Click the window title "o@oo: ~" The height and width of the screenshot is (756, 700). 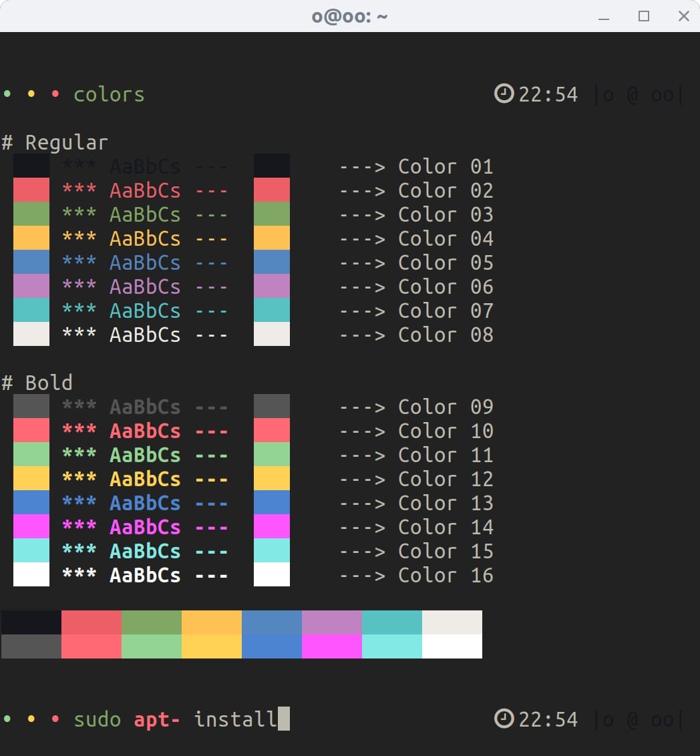coord(349,17)
